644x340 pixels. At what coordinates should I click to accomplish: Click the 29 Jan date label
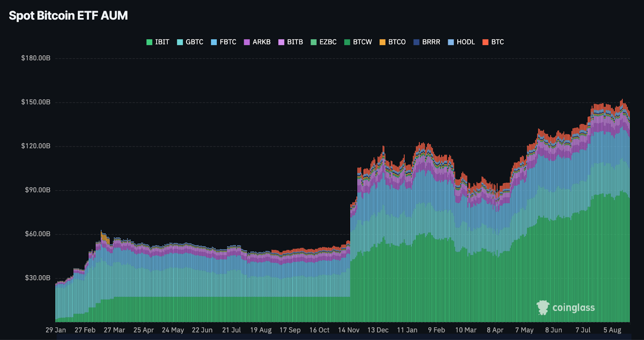(56, 330)
